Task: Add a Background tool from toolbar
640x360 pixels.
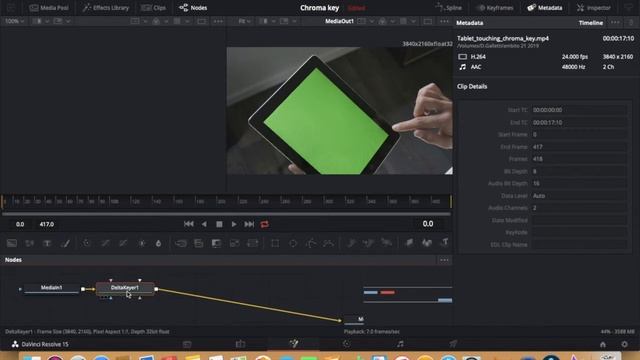Action: [x=12, y=243]
